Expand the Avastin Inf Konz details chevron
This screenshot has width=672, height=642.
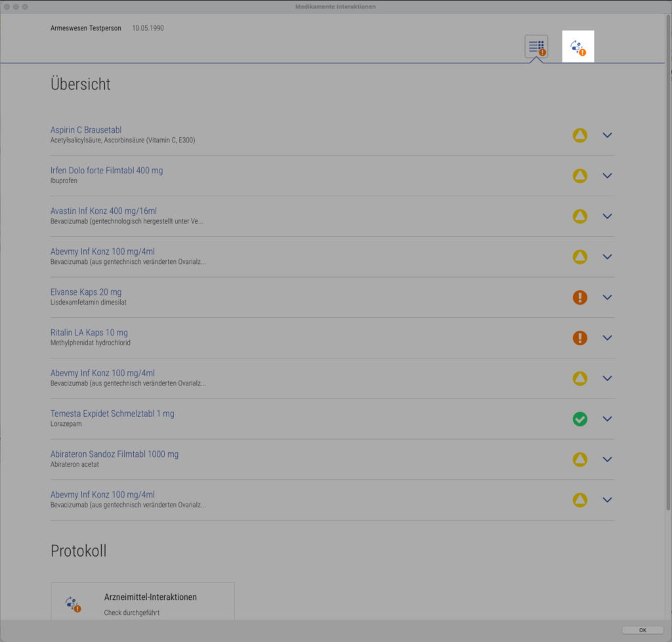(607, 216)
